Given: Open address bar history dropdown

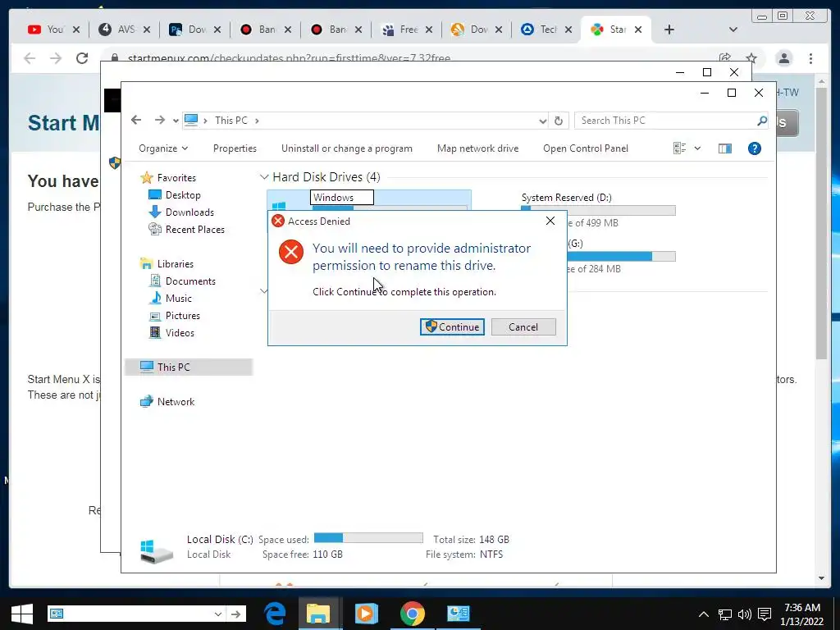Looking at the screenshot, I should pyautogui.click(x=543, y=121).
